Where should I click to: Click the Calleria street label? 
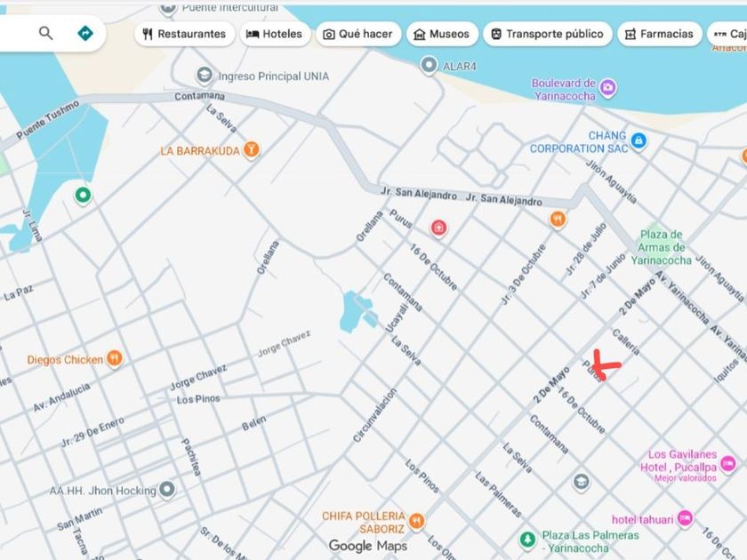coord(626,342)
